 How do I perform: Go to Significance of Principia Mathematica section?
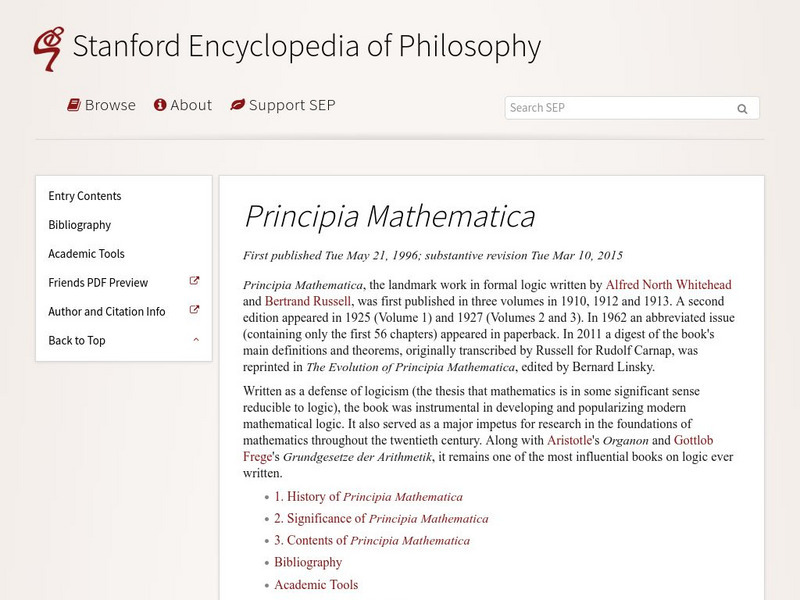[381, 519]
